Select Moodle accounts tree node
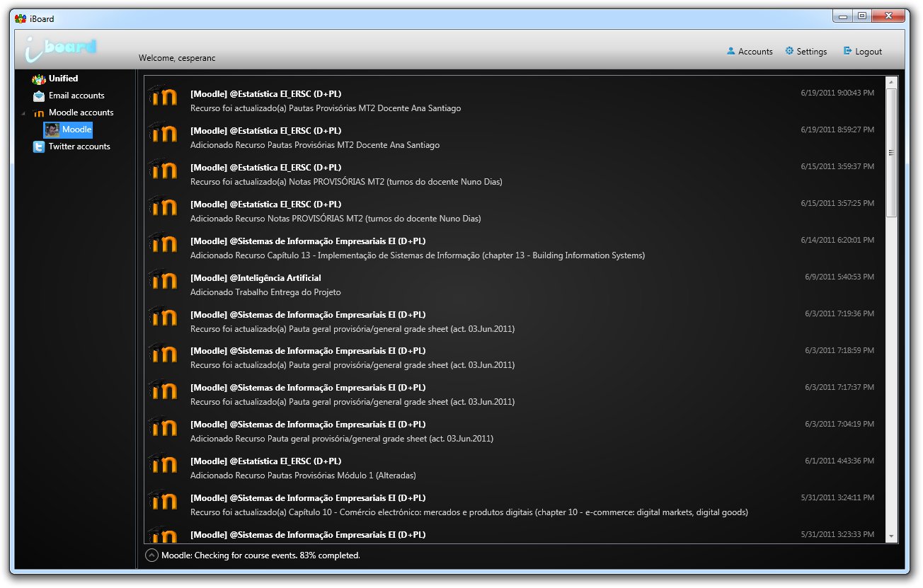923x588 pixels. tap(81, 113)
